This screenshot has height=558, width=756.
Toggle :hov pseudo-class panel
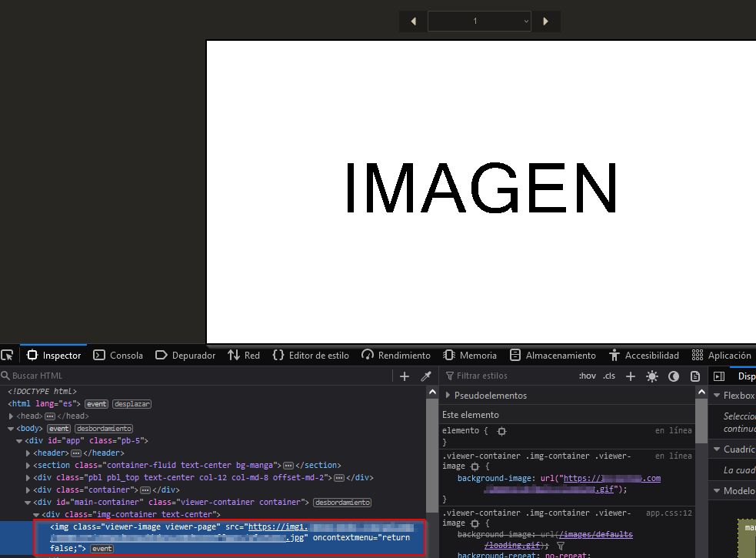[587, 376]
